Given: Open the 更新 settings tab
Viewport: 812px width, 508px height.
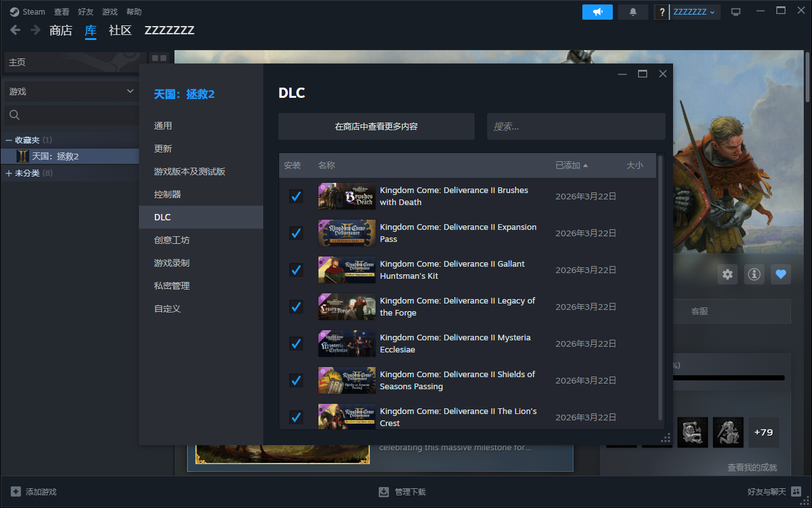Looking at the screenshot, I should pyautogui.click(x=163, y=149).
